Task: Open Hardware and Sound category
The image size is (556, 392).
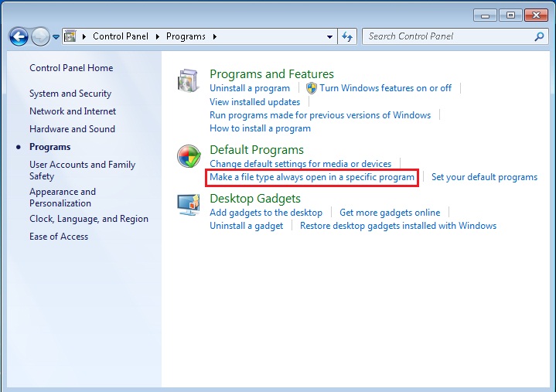Action: click(x=73, y=129)
